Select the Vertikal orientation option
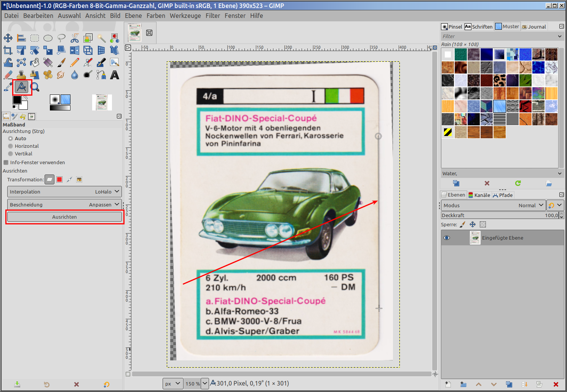This screenshot has width=567, height=392. click(x=11, y=154)
